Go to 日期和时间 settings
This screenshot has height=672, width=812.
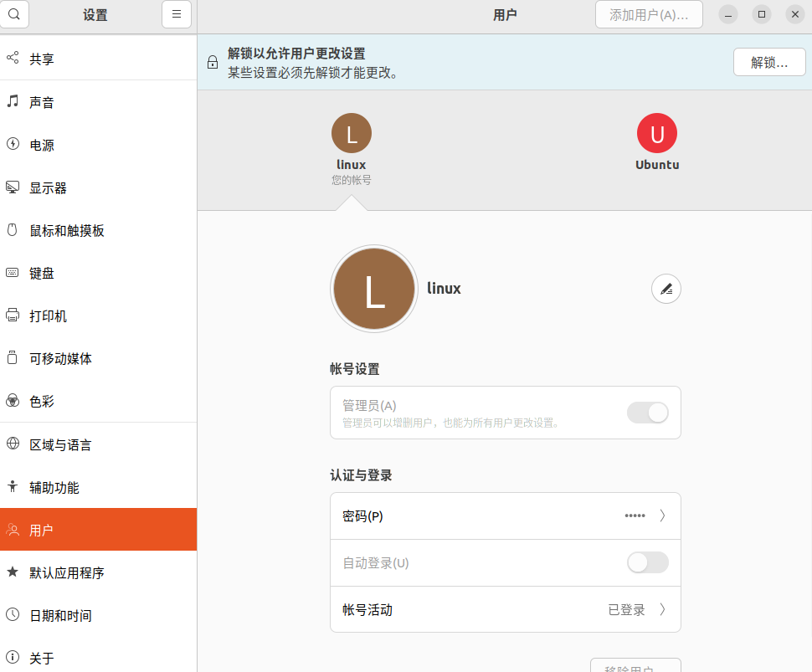99,616
